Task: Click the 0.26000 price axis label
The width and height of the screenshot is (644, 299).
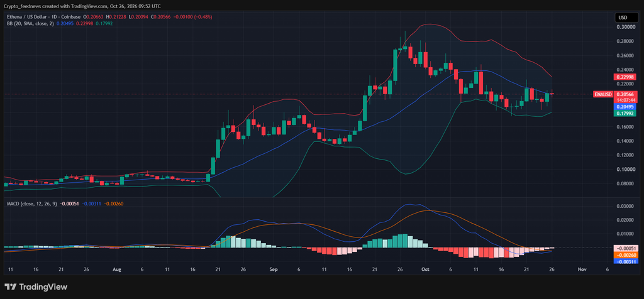Action: point(626,56)
